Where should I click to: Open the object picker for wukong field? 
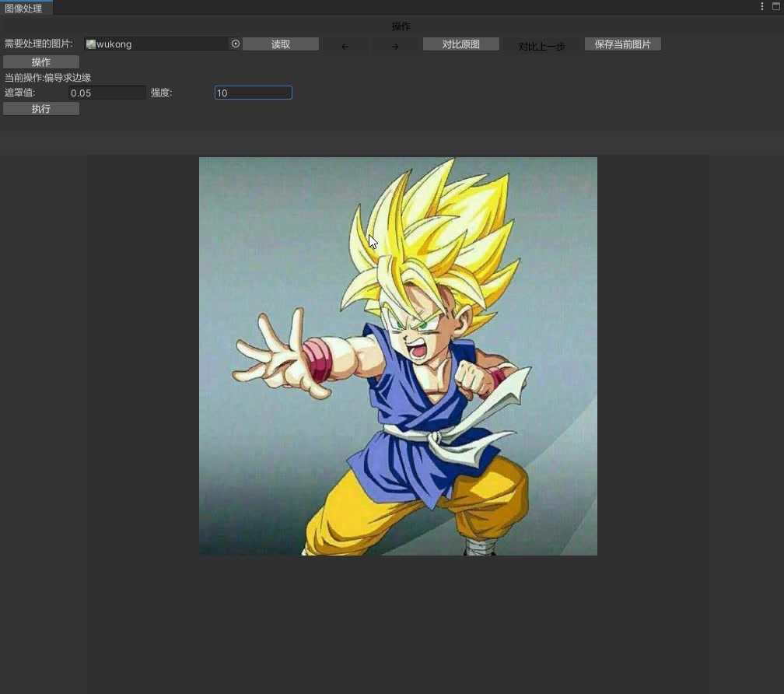point(236,44)
